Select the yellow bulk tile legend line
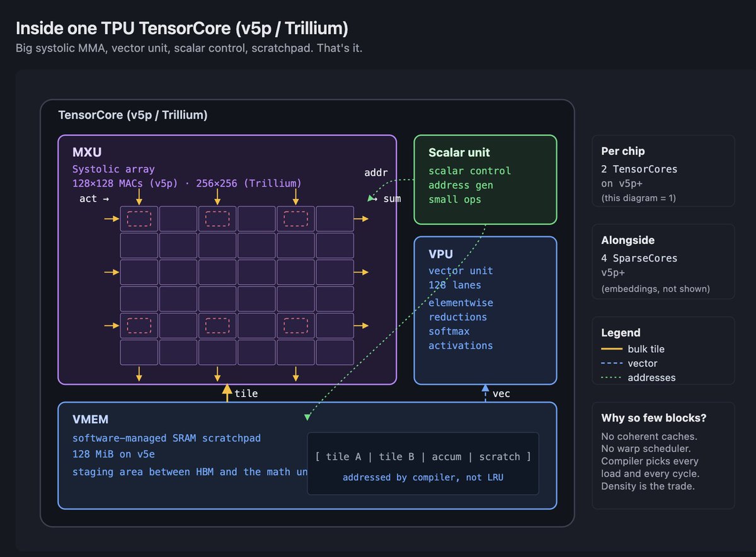This screenshot has width=756, height=557. [609, 349]
